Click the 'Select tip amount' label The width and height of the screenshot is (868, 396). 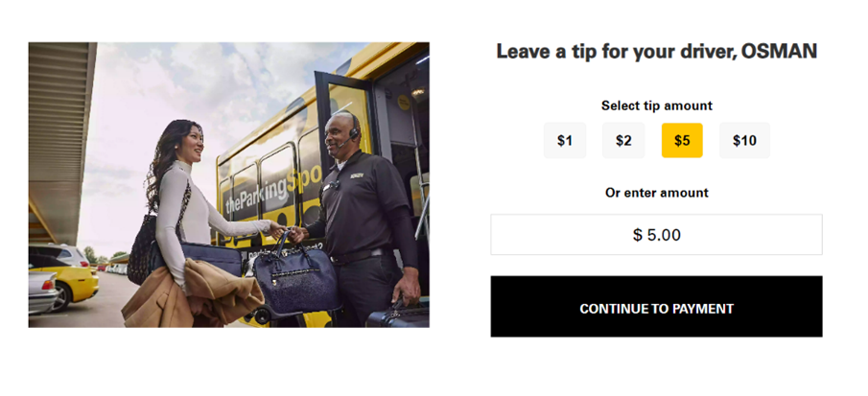point(657,105)
